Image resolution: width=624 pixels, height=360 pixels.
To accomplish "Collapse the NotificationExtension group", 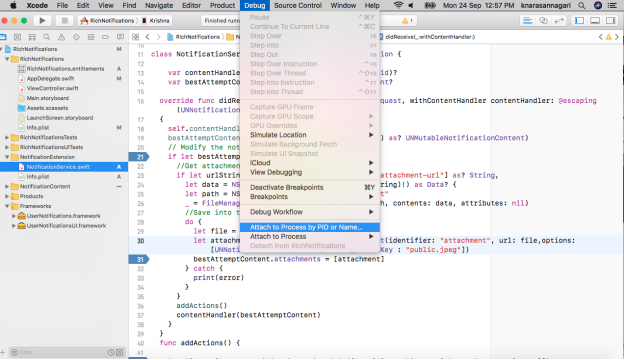I will [x=7, y=157].
